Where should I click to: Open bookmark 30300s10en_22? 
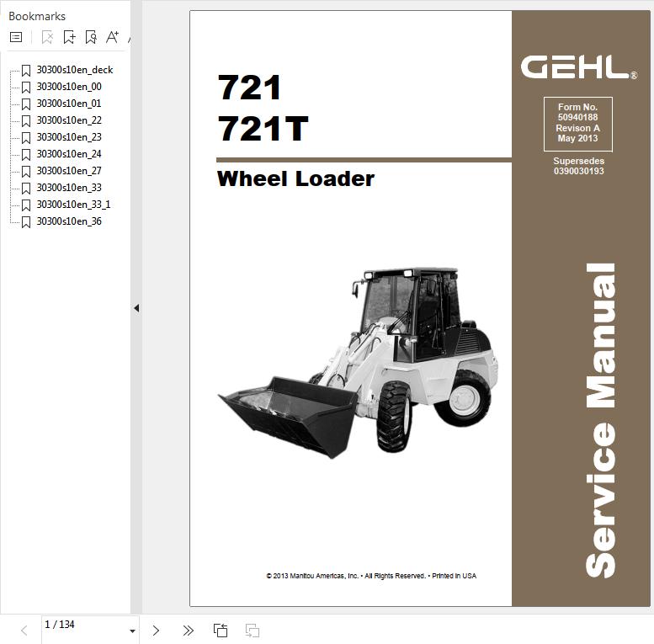click(x=69, y=120)
